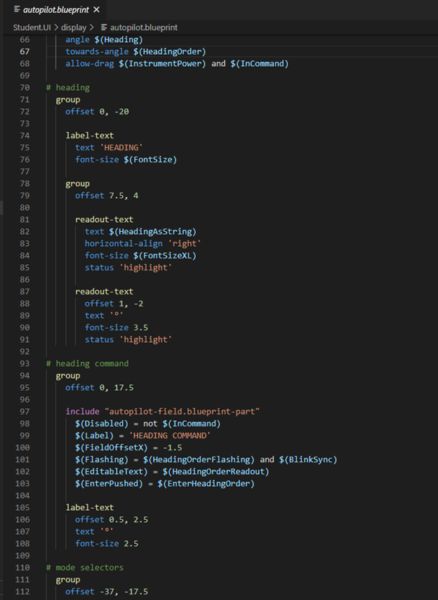The image size is (438, 600).
Task: Close the autopilot.blueprint tab
Action: pyautogui.click(x=97, y=10)
